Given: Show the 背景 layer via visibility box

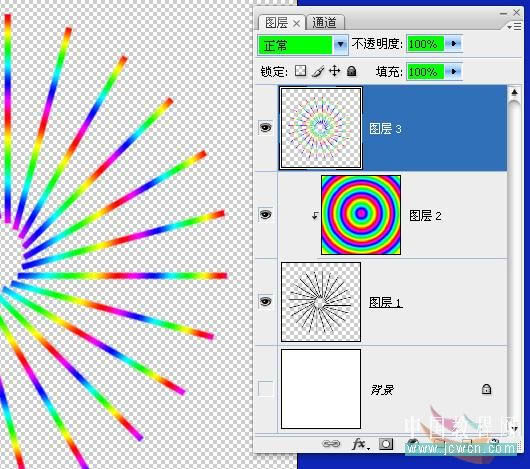Looking at the screenshot, I should (x=265, y=389).
